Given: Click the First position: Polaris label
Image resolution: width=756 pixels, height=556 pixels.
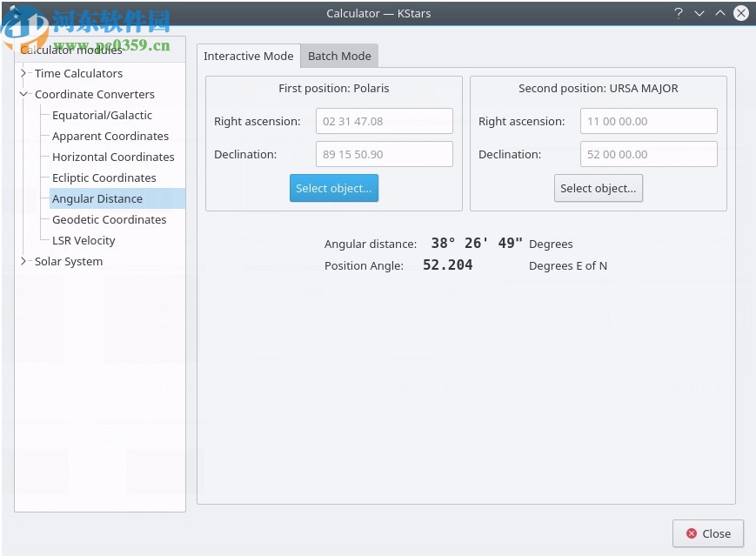Looking at the screenshot, I should 334,88.
